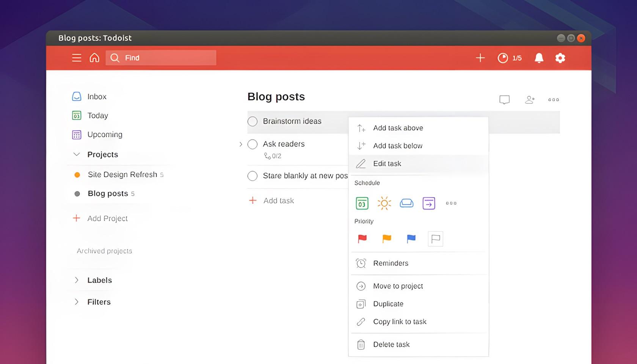Select 'Edit task' from the context menu

point(387,164)
